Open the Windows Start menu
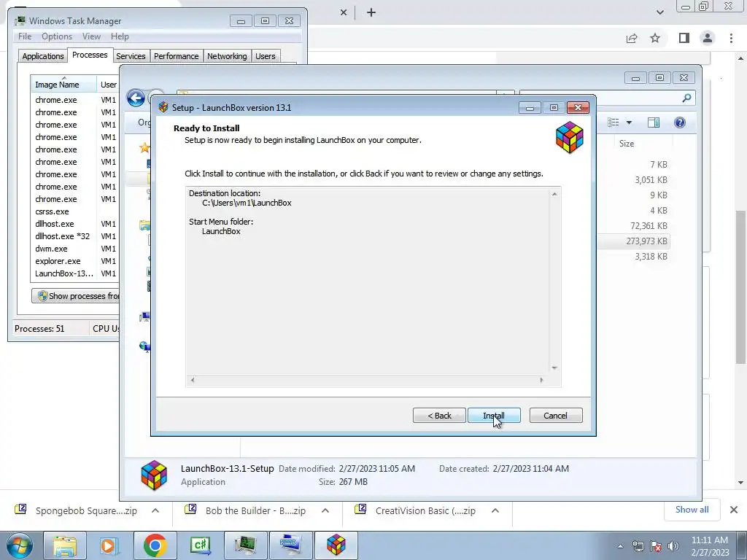The image size is (747, 560). point(20,545)
